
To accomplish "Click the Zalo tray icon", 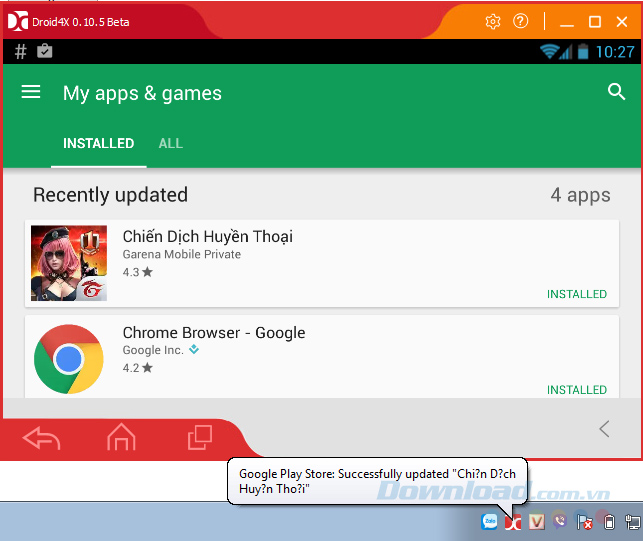I will tap(490, 521).
